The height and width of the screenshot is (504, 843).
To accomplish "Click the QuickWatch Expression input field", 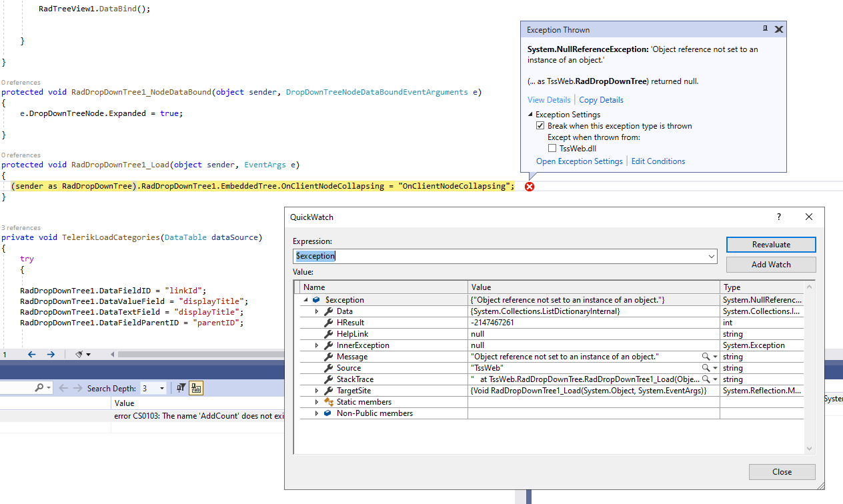I will click(x=499, y=256).
